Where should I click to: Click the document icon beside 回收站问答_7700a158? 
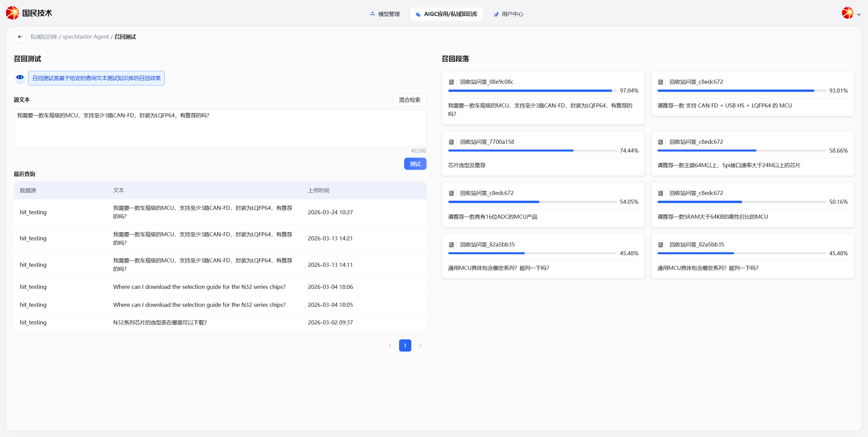pos(451,142)
